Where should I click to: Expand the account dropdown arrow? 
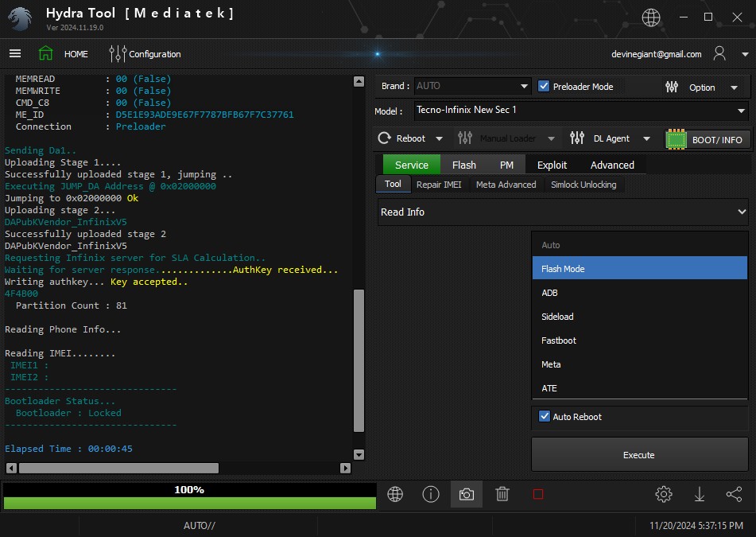745,54
